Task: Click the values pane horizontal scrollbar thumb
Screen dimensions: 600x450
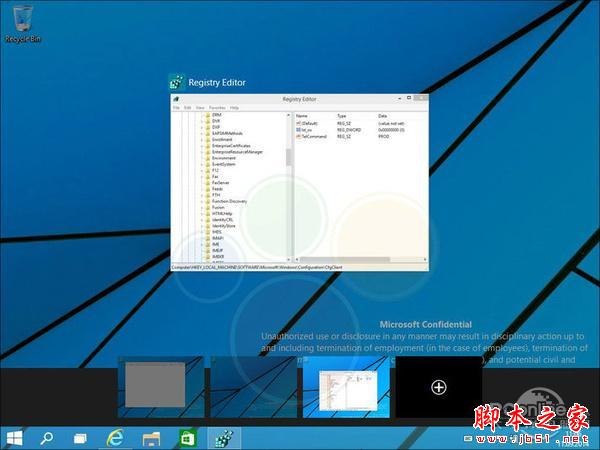Action: coord(344,259)
